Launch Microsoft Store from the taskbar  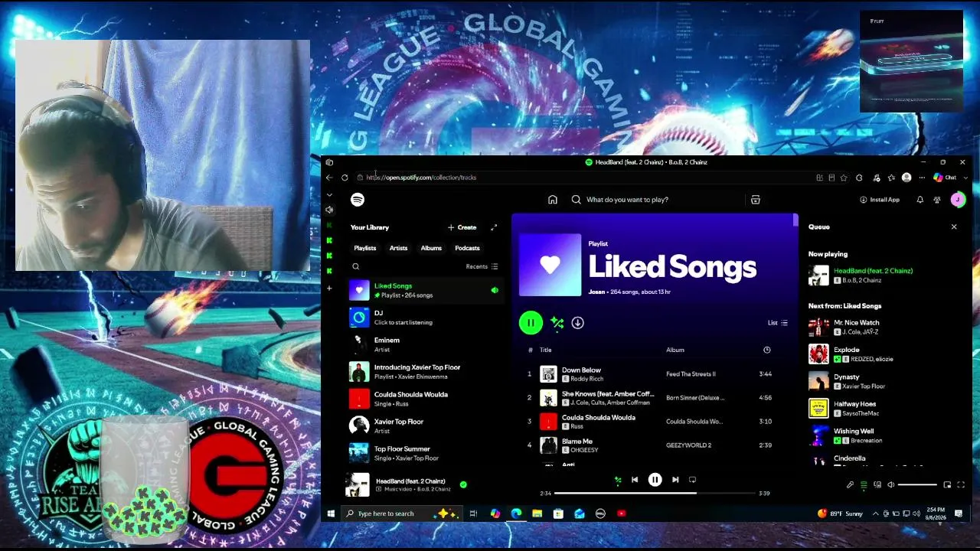click(558, 514)
